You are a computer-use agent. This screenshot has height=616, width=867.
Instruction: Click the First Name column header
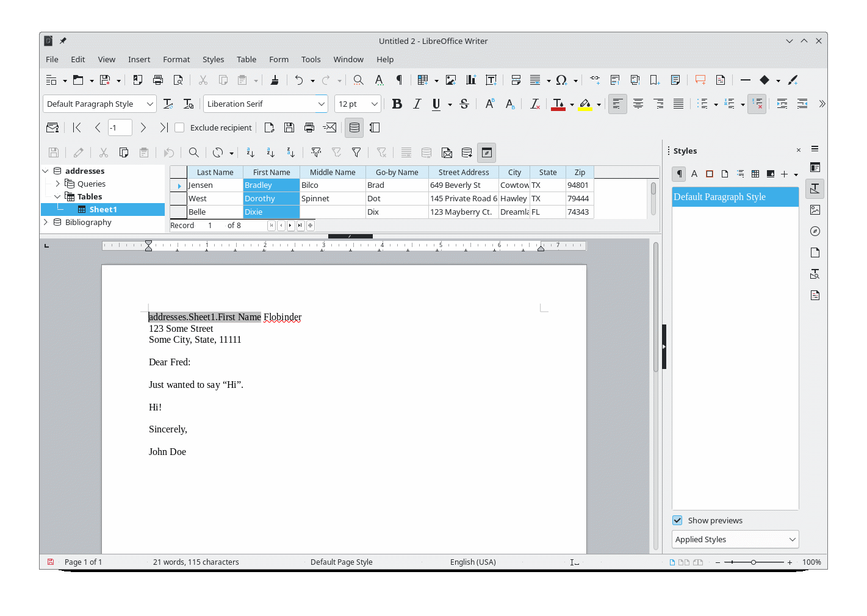point(272,172)
